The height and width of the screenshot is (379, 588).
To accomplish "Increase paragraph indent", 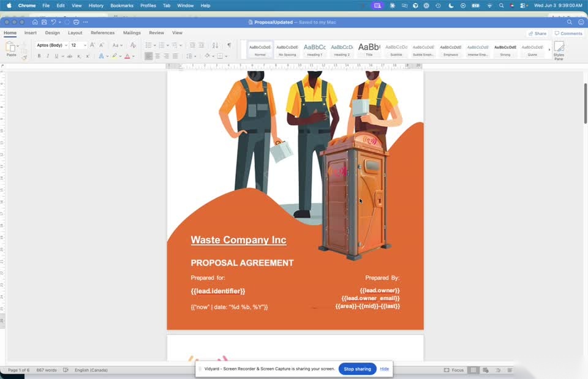I will click(x=202, y=45).
